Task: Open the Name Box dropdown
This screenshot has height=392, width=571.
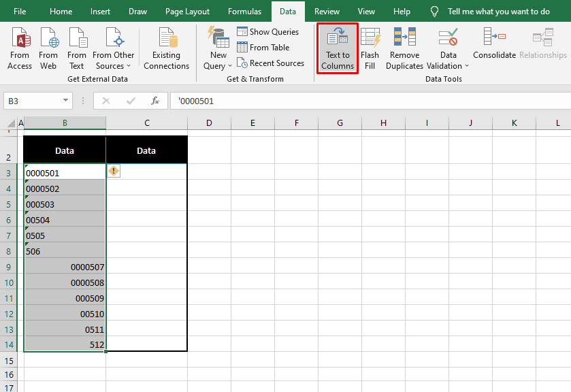Action: [65, 100]
